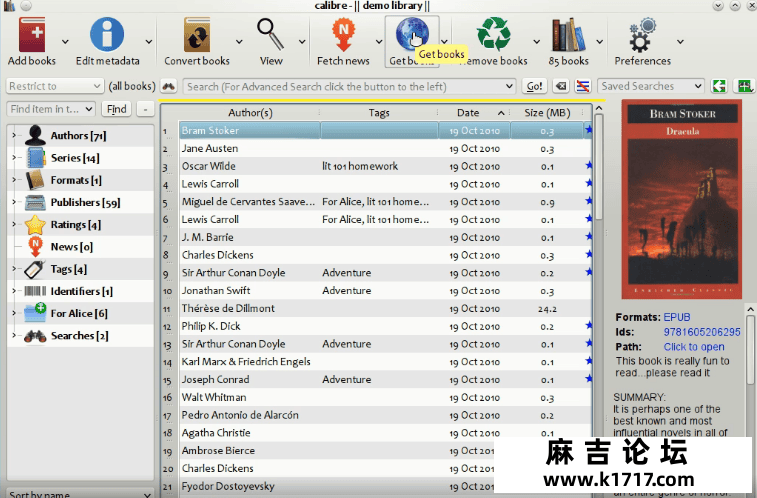The height and width of the screenshot is (498, 757).
Task: Select the For Alice category icon
Action: (x=35, y=313)
